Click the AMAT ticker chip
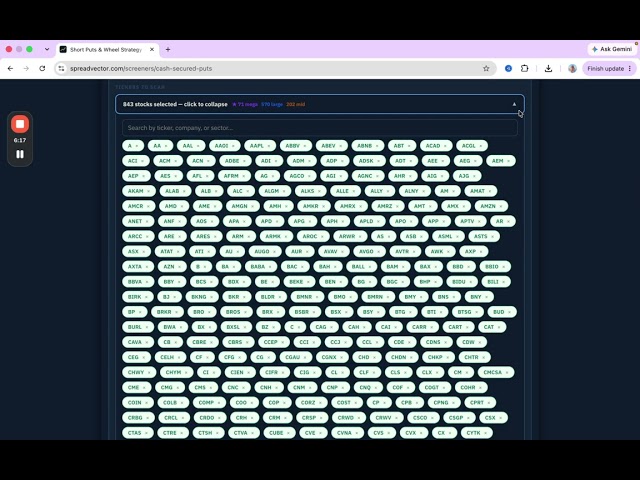The image size is (640, 480). (480, 191)
